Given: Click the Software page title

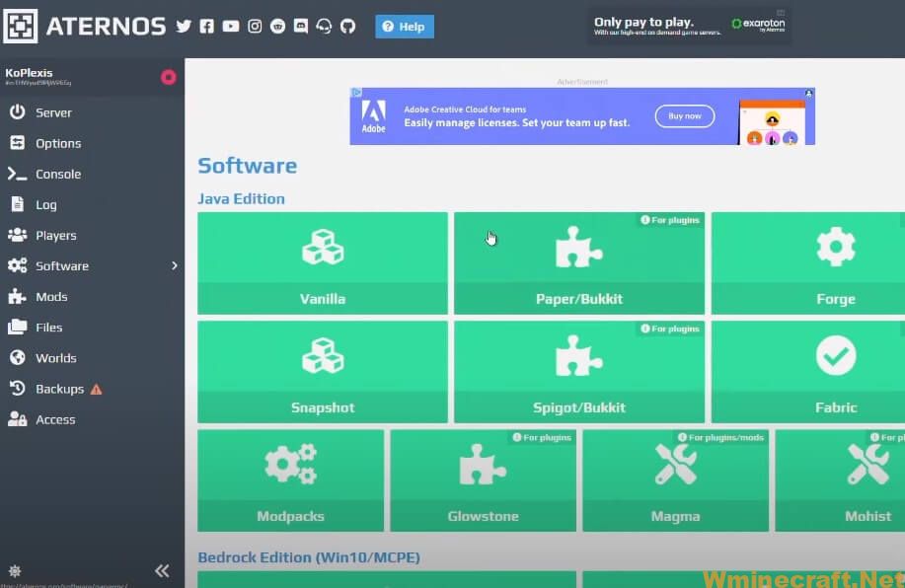Looking at the screenshot, I should click(x=248, y=166).
